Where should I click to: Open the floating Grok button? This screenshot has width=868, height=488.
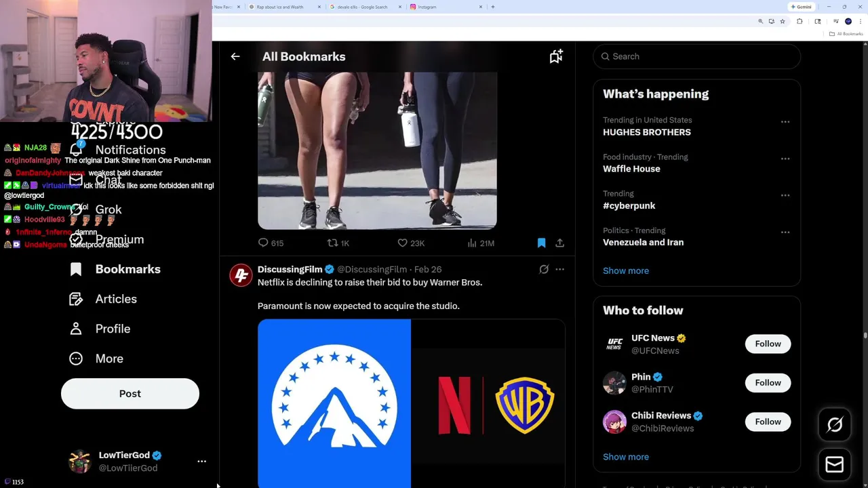click(835, 425)
